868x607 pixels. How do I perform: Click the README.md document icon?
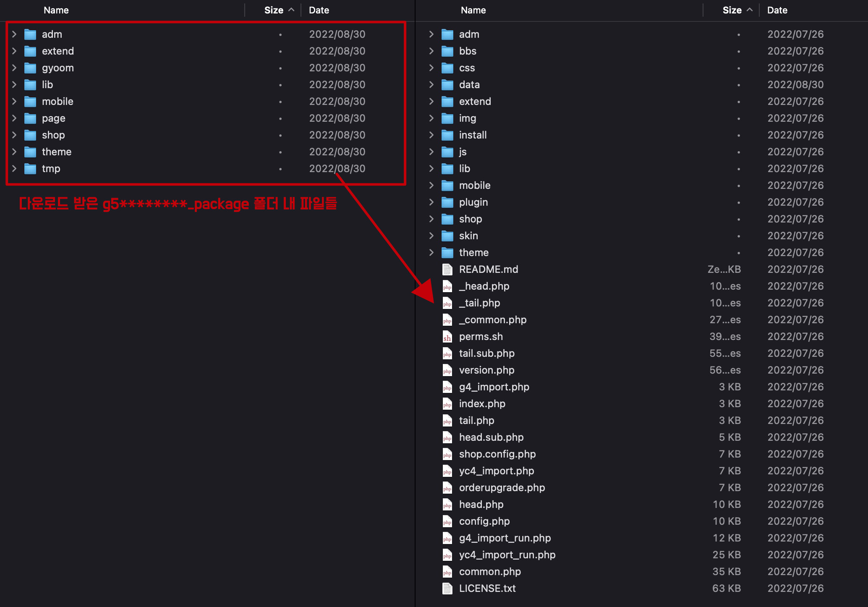(447, 269)
